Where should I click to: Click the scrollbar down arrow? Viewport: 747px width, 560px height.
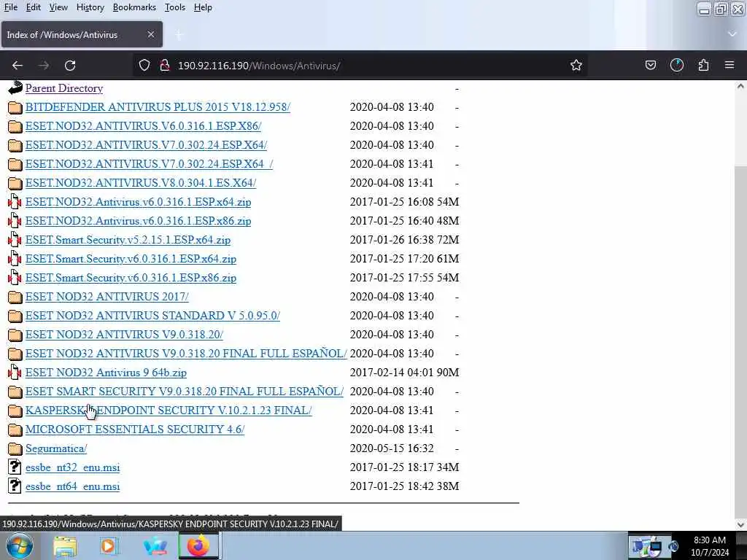pos(740,524)
